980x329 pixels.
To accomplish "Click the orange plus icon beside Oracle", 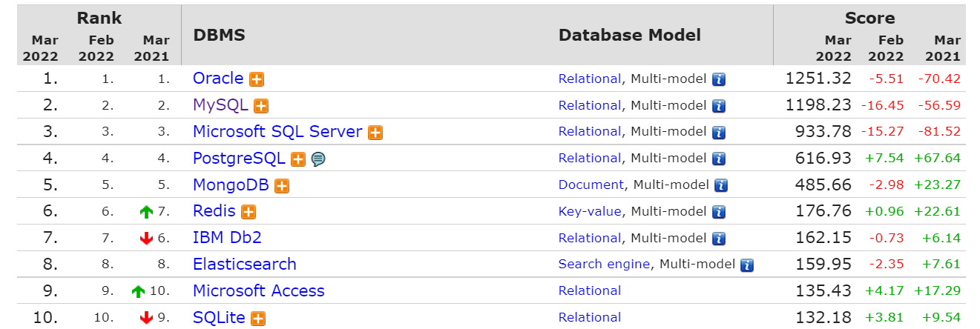I will (x=257, y=79).
